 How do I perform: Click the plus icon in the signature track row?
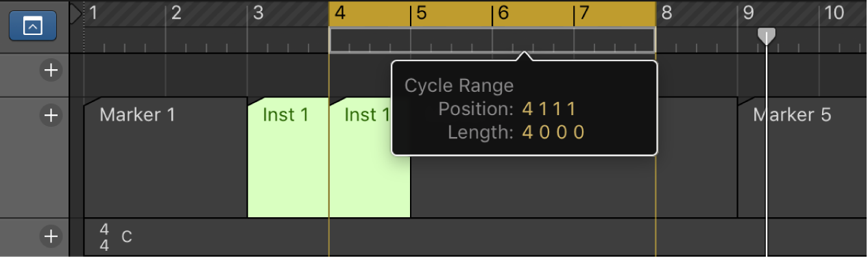(50, 236)
